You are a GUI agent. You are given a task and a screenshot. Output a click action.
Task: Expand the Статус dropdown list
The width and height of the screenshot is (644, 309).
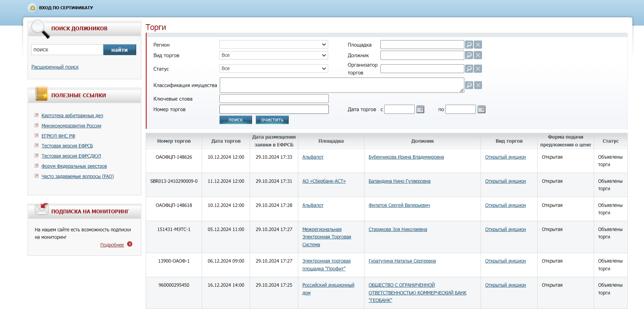(x=273, y=69)
